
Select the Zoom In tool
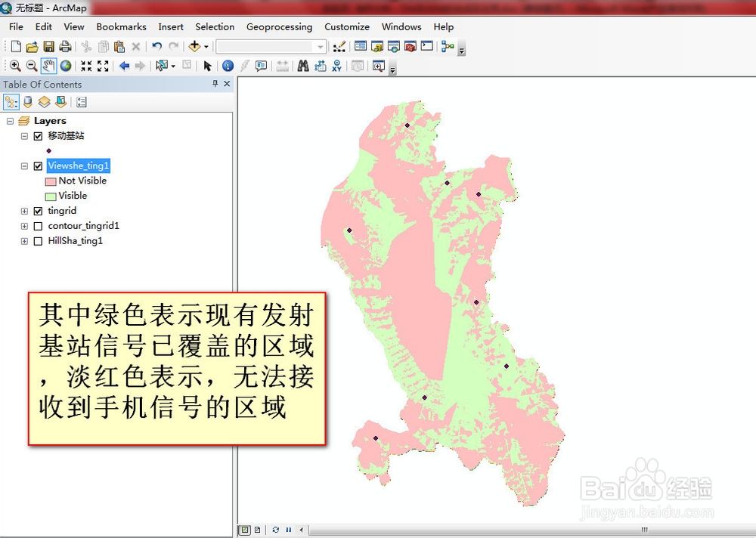click(x=15, y=66)
